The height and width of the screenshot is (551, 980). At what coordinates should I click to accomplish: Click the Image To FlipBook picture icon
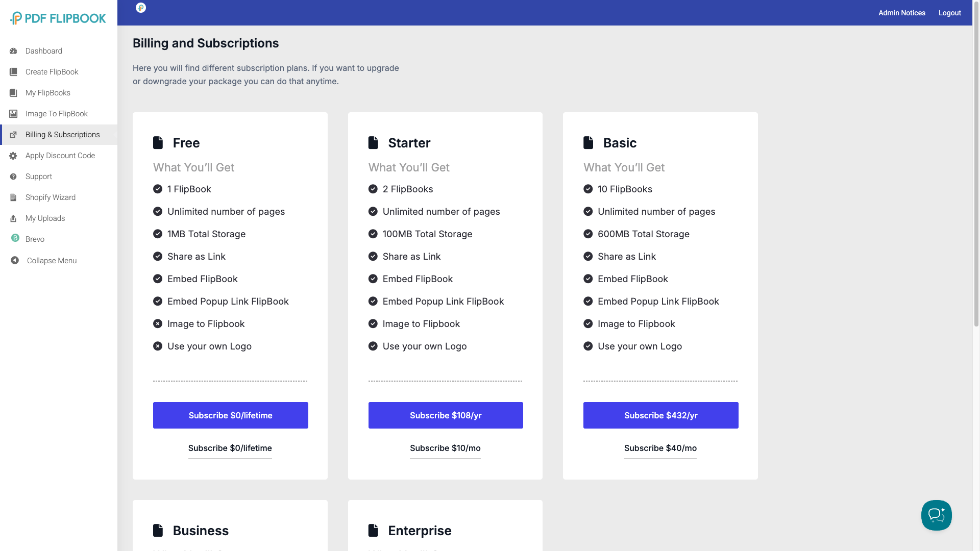[13, 114]
